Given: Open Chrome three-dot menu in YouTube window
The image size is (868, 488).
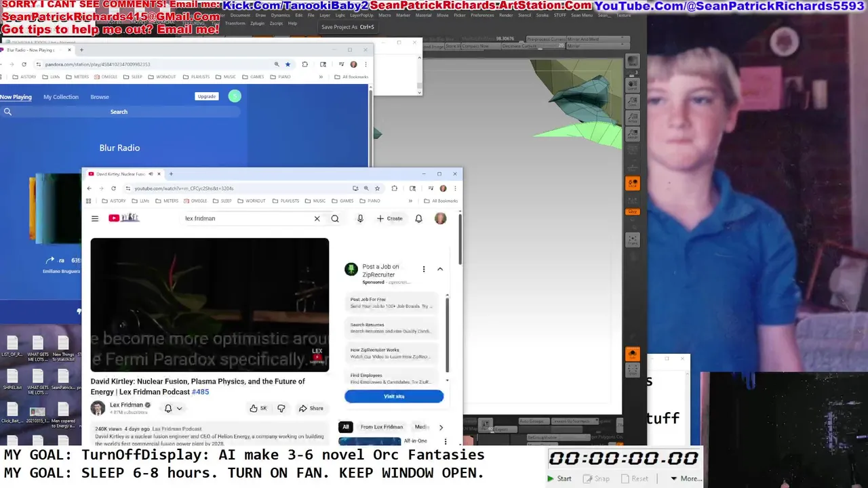Looking at the screenshot, I should tap(455, 188).
